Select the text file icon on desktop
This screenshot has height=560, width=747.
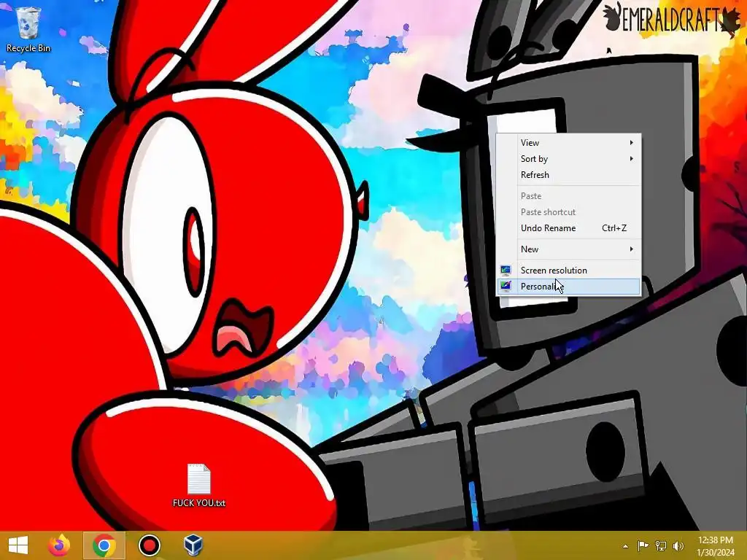click(198, 479)
